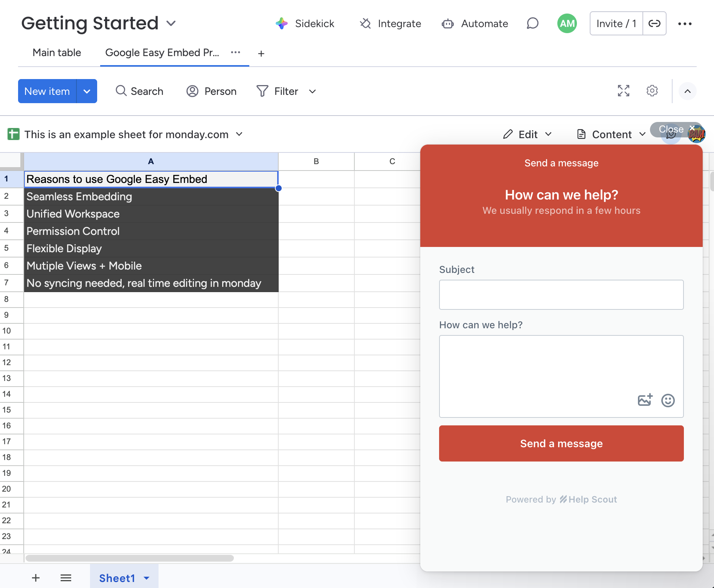Focus the How can we help message box
714x588 pixels.
pos(561,376)
